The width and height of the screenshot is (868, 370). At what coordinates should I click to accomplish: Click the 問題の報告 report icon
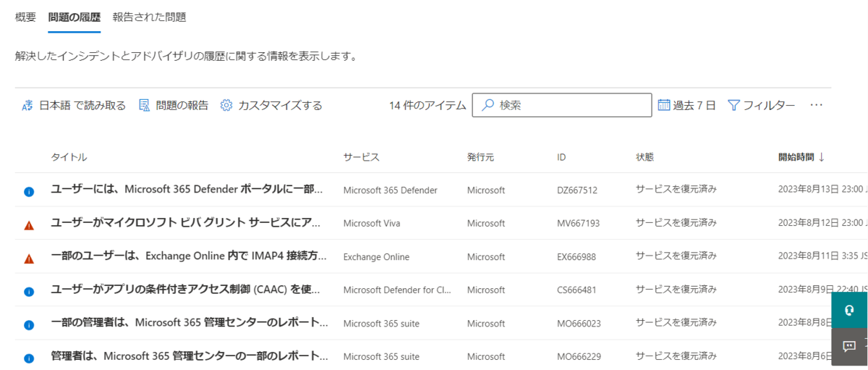(144, 106)
